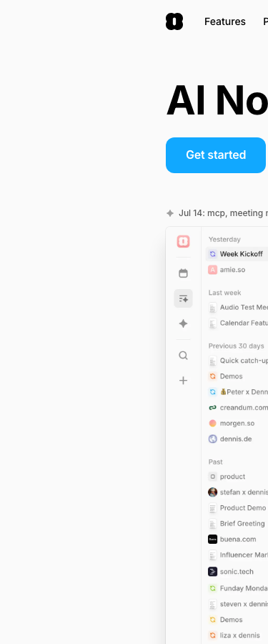Click the black Buena icon
This screenshot has width=268, height=644.
click(212, 539)
